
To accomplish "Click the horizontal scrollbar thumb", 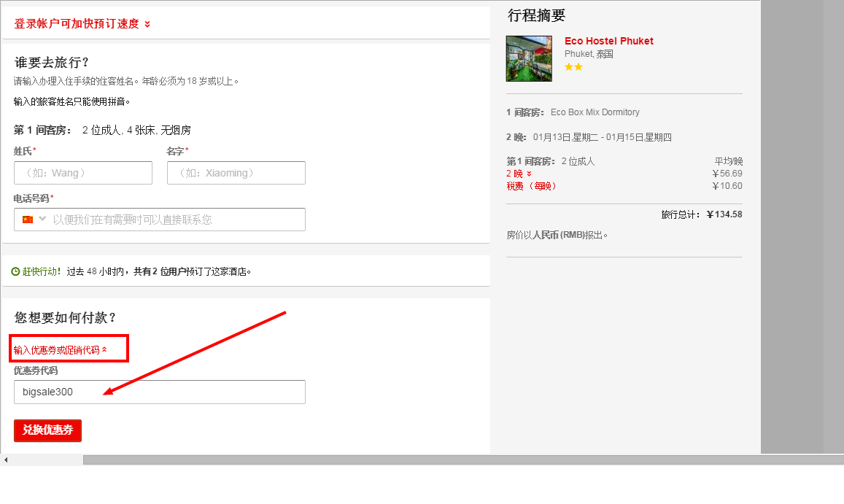I will point(463,460).
